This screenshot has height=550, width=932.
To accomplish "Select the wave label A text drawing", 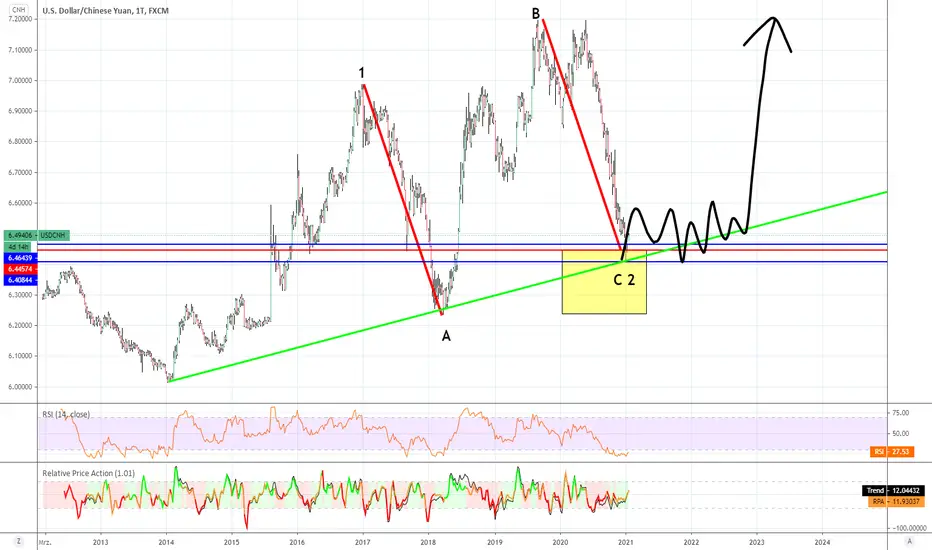I will [x=446, y=337].
